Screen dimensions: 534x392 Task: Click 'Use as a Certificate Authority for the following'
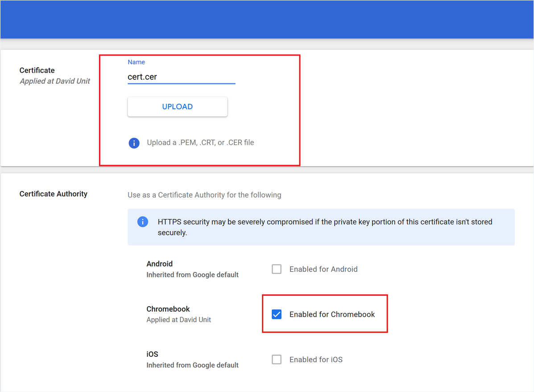(x=204, y=195)
